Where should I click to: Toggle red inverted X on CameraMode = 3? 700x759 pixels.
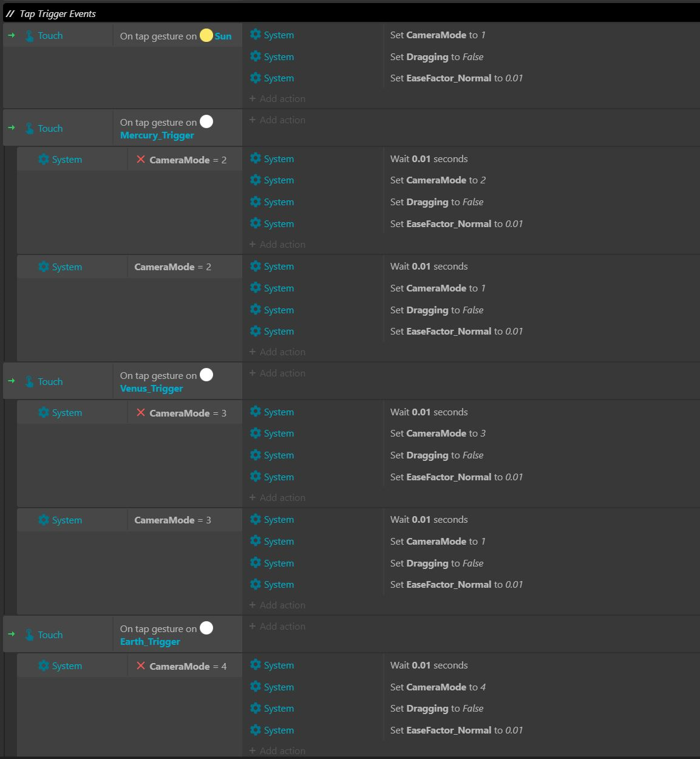(x=141, y=412)
